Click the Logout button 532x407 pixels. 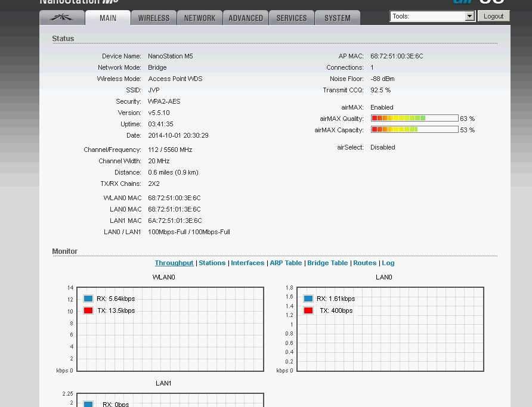pyautogui.click(x=493, y=16)
